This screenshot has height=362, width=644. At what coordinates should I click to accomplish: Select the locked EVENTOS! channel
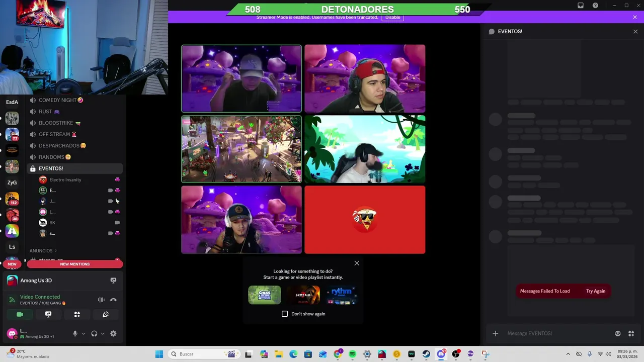74,168
